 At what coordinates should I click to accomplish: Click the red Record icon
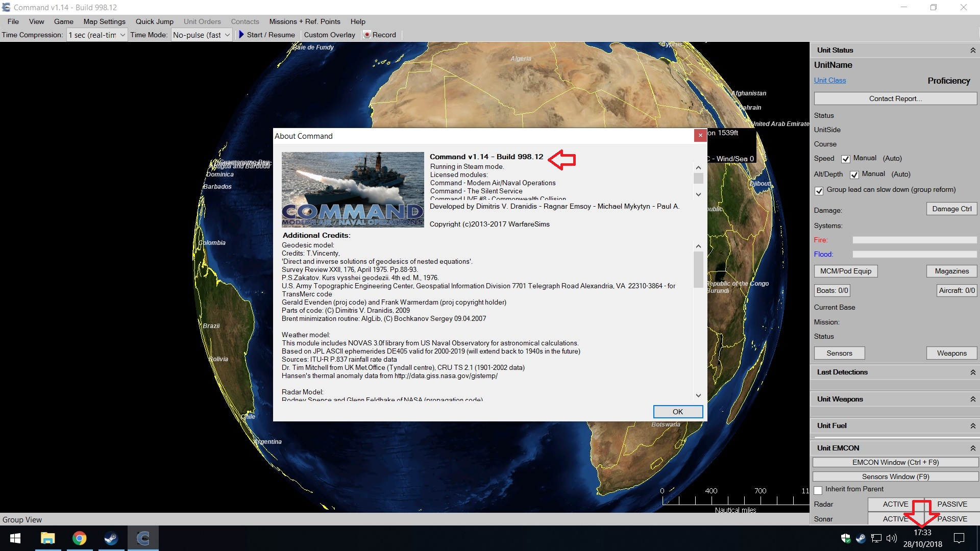tap(366, 35)
